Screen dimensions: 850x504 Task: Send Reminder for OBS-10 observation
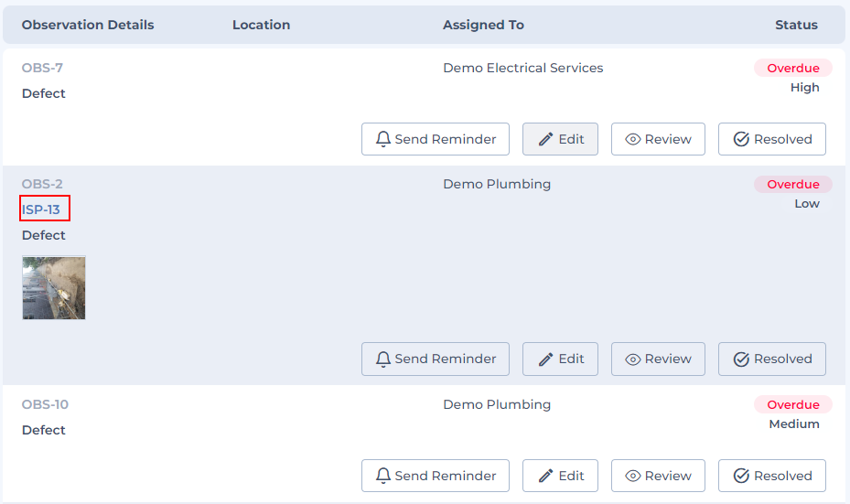coord(435,476)
